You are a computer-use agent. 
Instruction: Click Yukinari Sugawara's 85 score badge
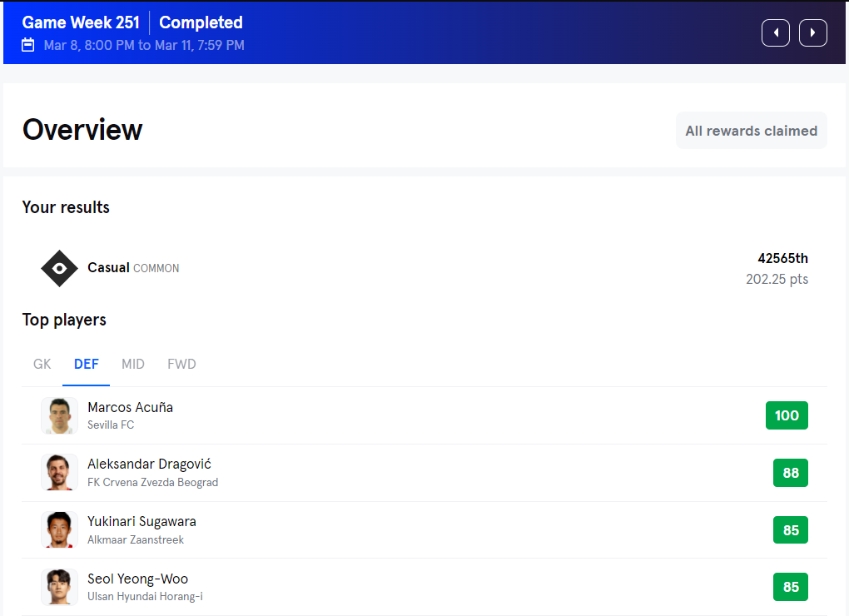791,530
